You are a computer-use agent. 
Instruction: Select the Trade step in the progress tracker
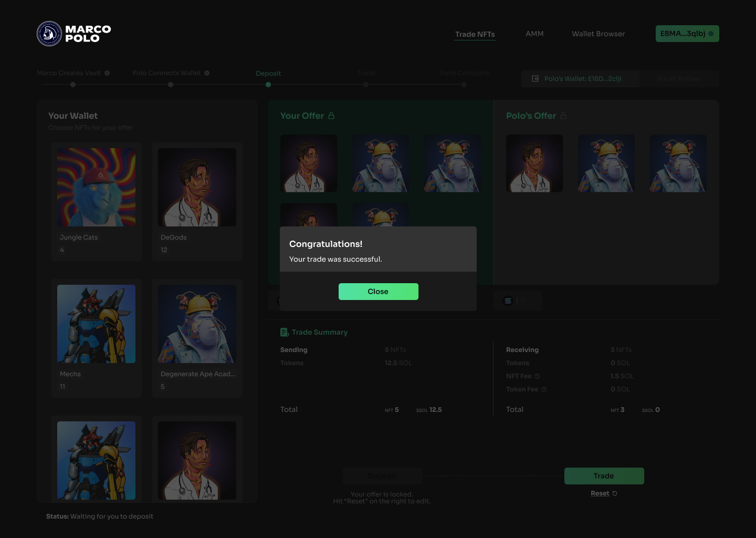coord(366,73)
